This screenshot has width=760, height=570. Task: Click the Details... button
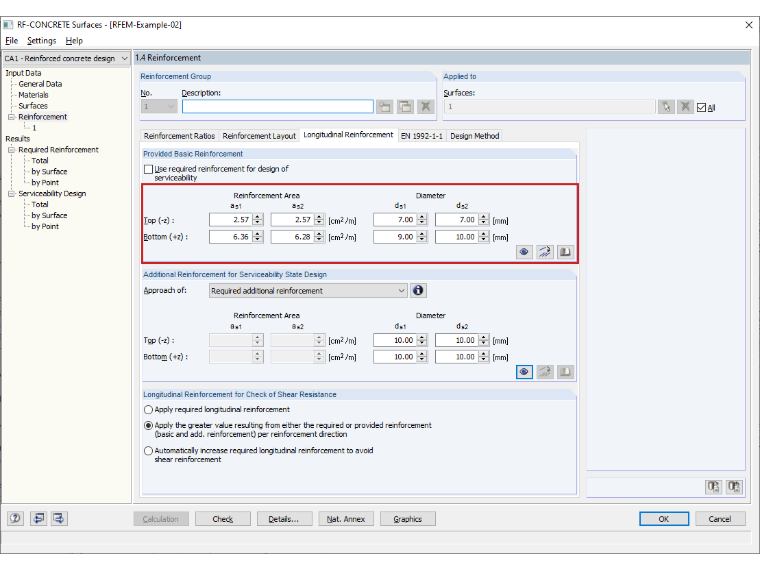pos(284,519)
